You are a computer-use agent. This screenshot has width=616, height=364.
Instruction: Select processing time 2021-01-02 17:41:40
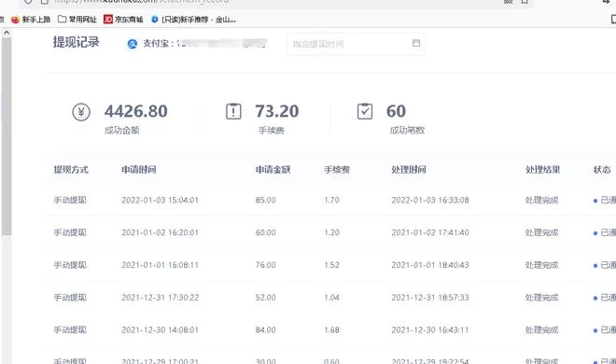(x=430, y=232)
